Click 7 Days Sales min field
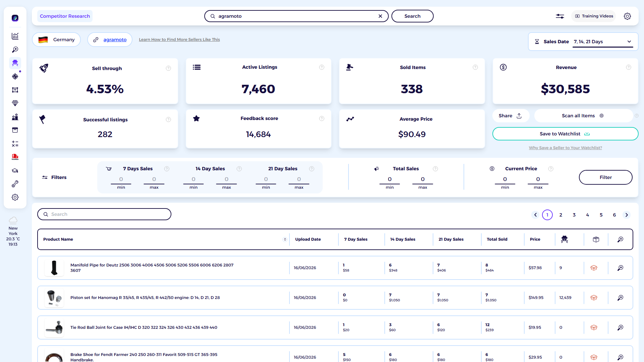644x362 pixels. coord(121,179)
